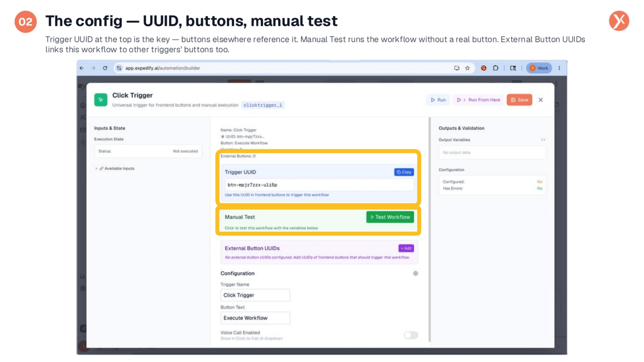Click the Configured value No
The image size is (644, 362).
[x=540, y=182]
